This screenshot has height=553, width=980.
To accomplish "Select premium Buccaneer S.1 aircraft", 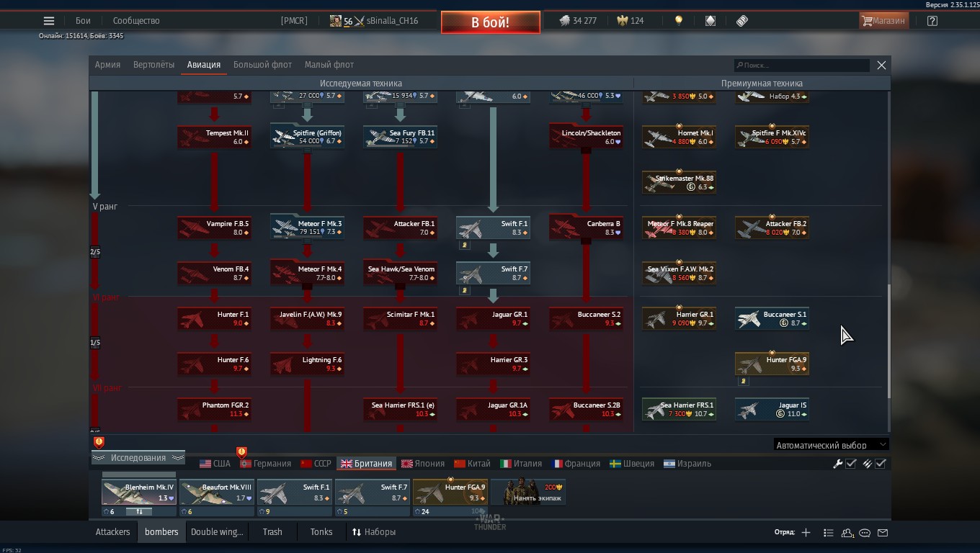I will point(772,318).
